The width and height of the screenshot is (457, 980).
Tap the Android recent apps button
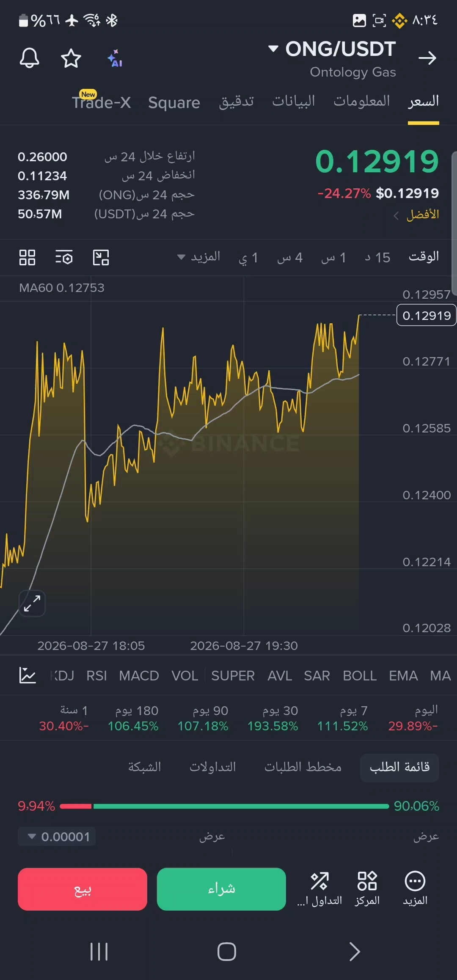[99, 952]
